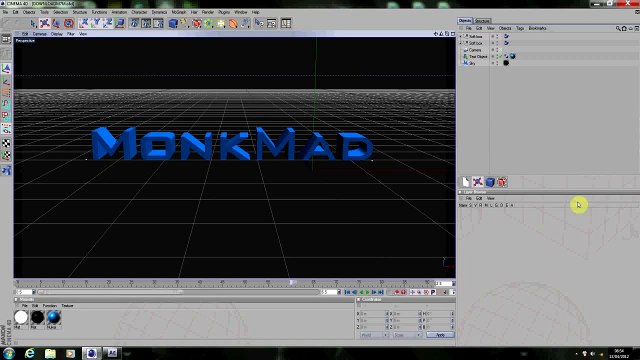Select the Camera object in tree

coord(475,50)
